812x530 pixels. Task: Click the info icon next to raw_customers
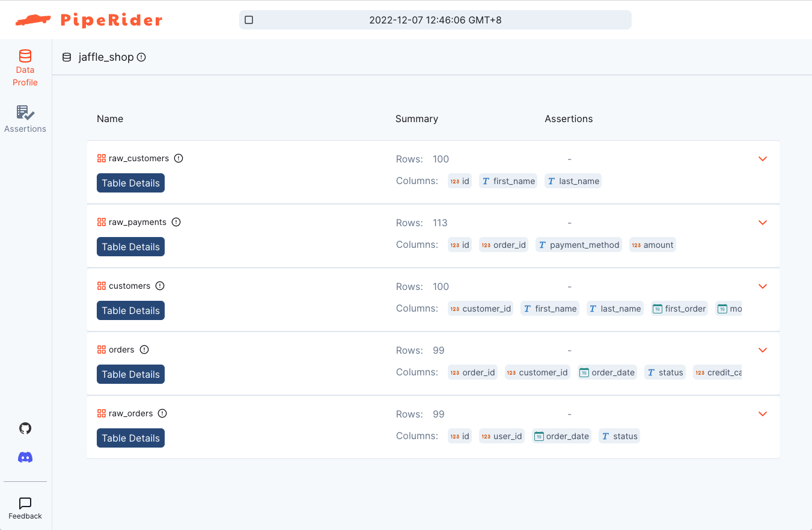[179, 158]
